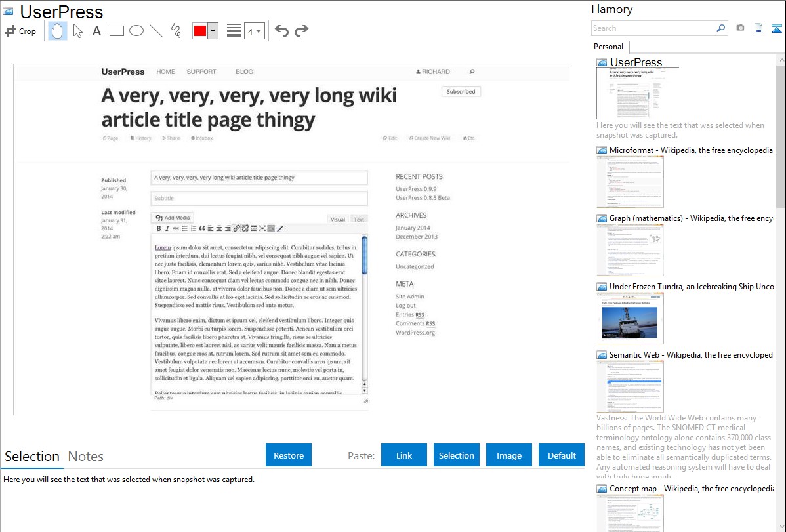Click the Semantic Web snapshot description text

[x=684, y=447]
